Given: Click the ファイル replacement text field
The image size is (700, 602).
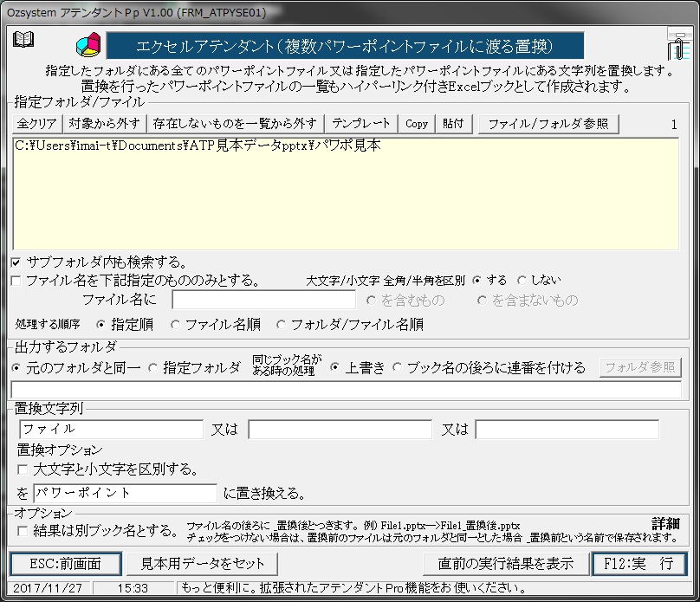Looking at the screenshot, I should click(110, 429).
